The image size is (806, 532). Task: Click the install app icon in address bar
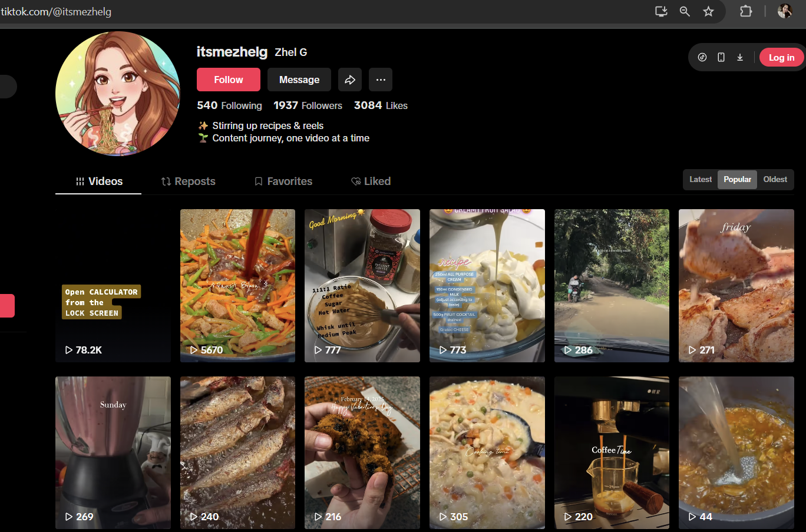tap(661, 11)
